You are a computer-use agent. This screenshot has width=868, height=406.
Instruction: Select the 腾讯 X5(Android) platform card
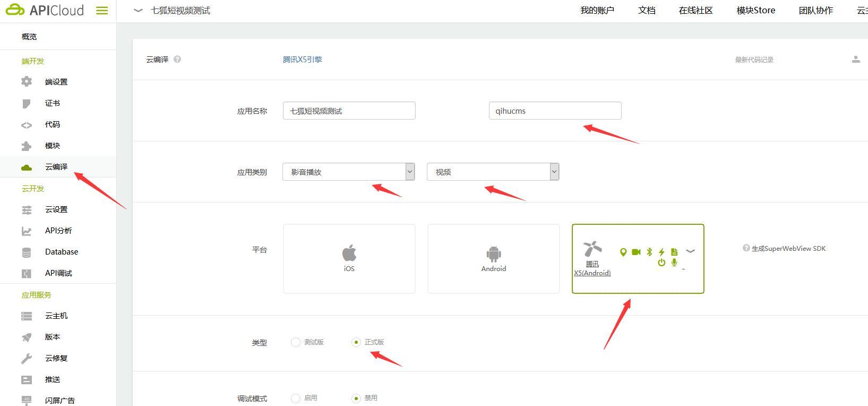(x=638, y=259)
